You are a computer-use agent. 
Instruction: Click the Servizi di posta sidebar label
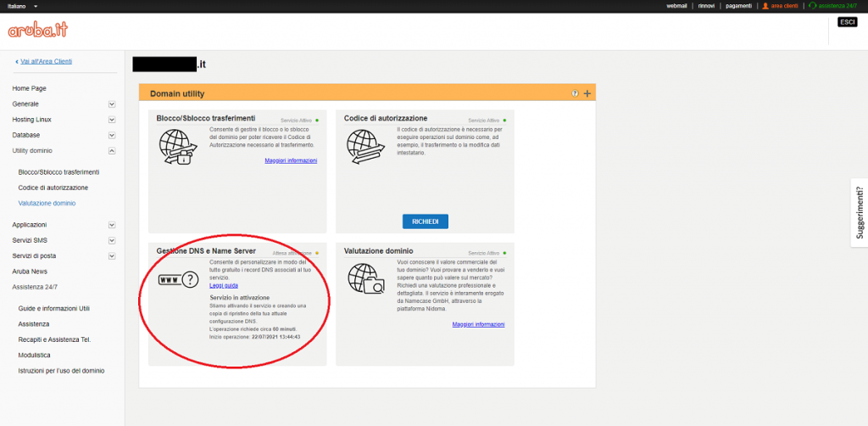34,256
